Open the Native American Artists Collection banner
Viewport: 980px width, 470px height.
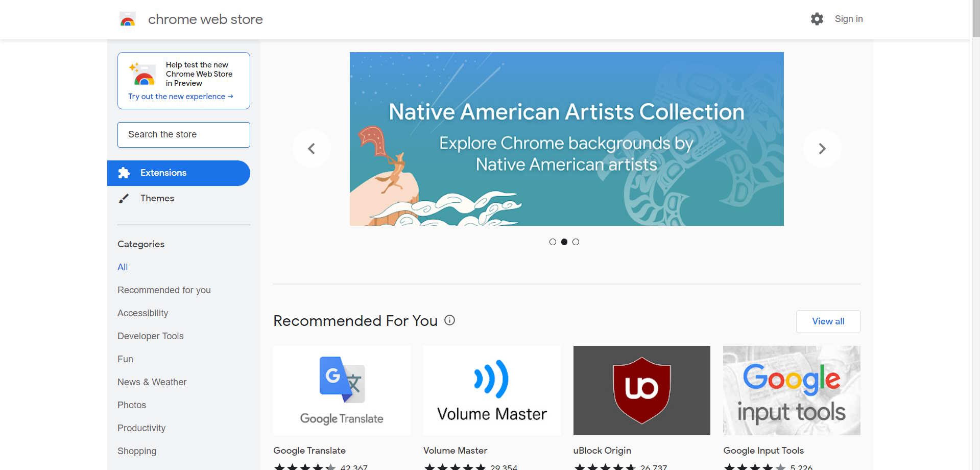pyautogui.click(x=567, y=139)
